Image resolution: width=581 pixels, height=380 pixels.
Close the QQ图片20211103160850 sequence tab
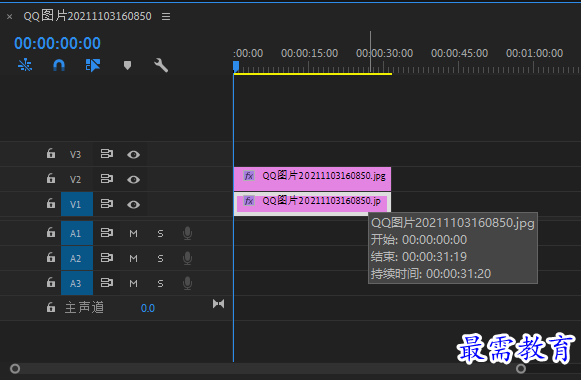[10, 17]
